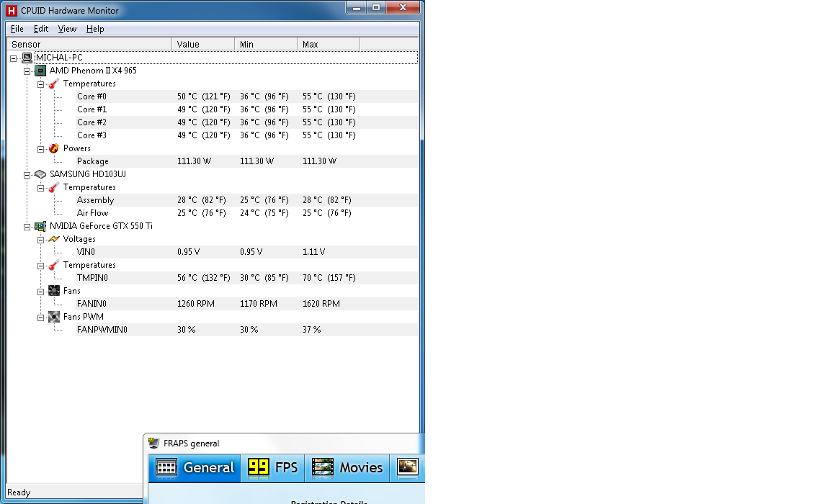Collapse the SAMSUNG Temperatures node
Screen dimensions: 830x504
pos(41,188)
